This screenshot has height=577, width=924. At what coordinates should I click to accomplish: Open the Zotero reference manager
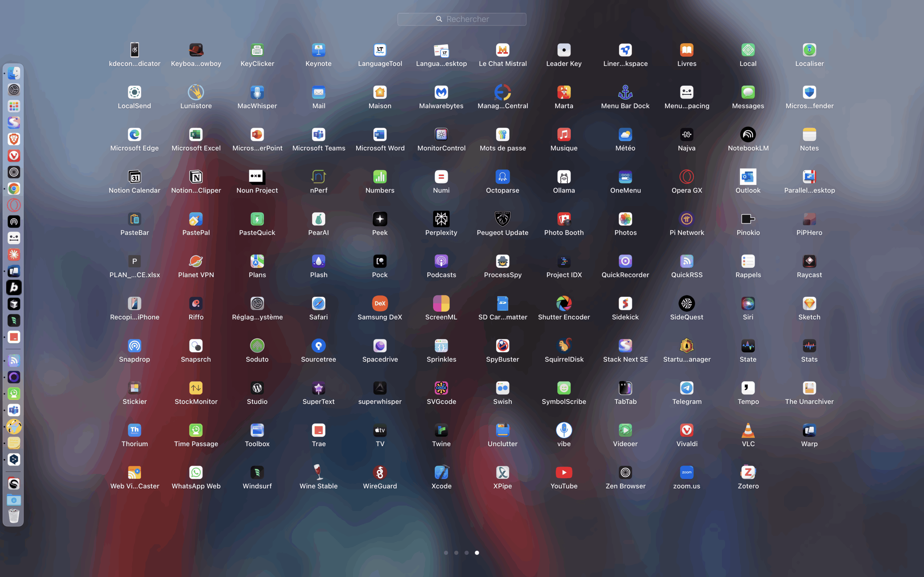pyautogui.click(x=748, y=472)
